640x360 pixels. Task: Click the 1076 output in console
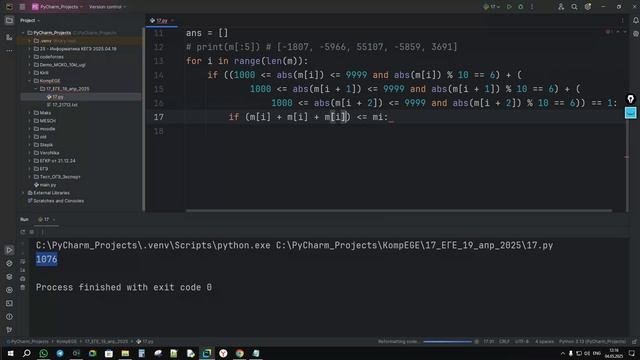coord(47,259)
